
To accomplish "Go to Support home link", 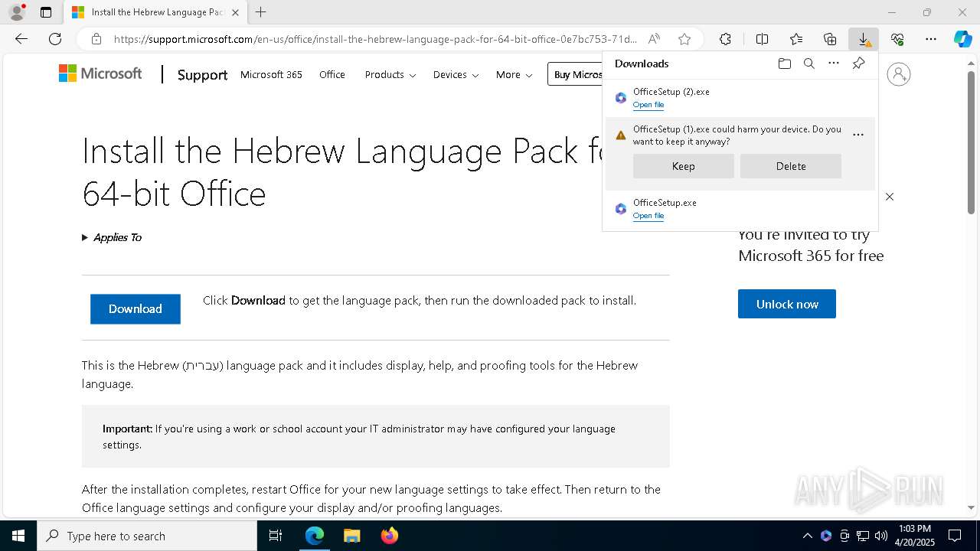I will click(202, 74).
